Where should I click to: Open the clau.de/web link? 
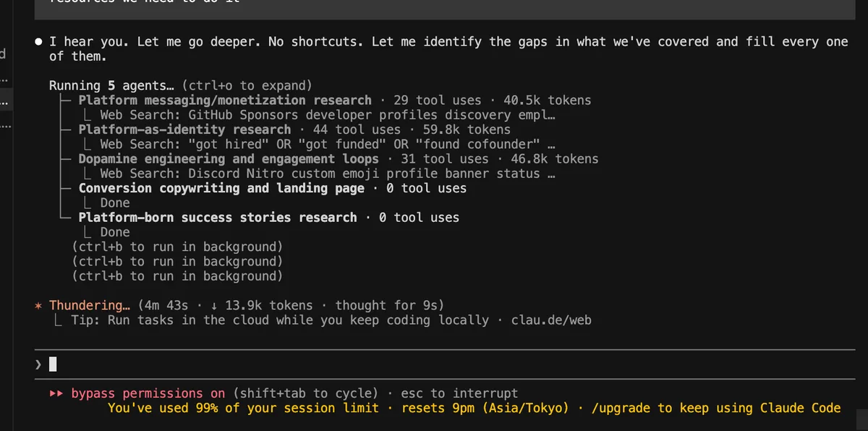[550, 320]
